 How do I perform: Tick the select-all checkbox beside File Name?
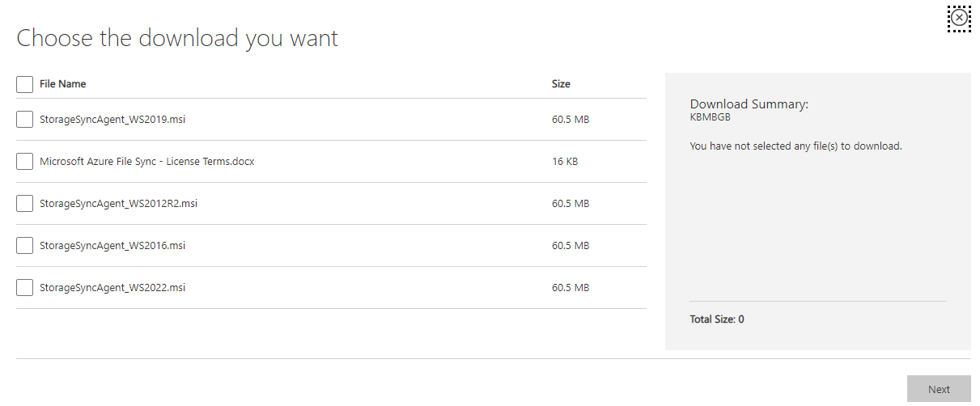(24, 84)
